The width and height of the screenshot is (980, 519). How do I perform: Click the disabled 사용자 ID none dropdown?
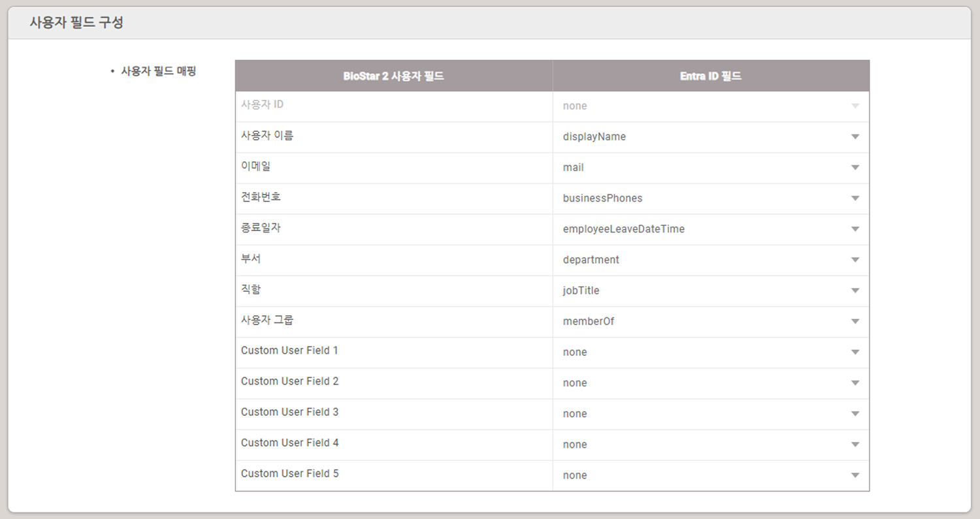[711, 106]
